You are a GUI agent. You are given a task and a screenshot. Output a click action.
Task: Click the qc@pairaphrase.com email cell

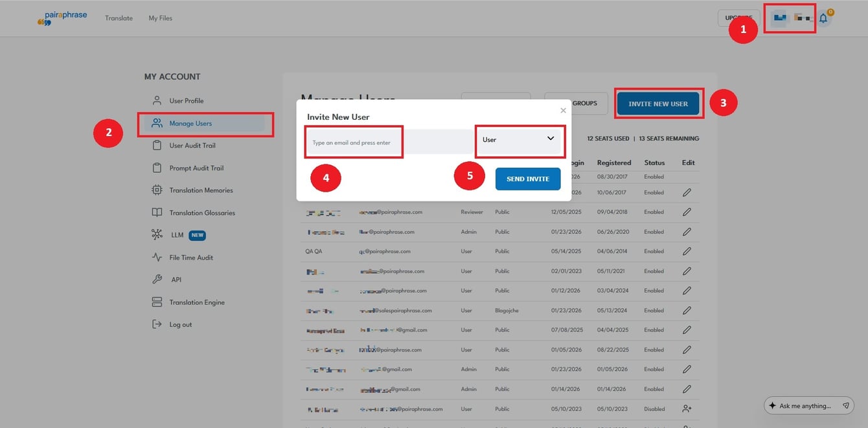(x=385, y=251)
